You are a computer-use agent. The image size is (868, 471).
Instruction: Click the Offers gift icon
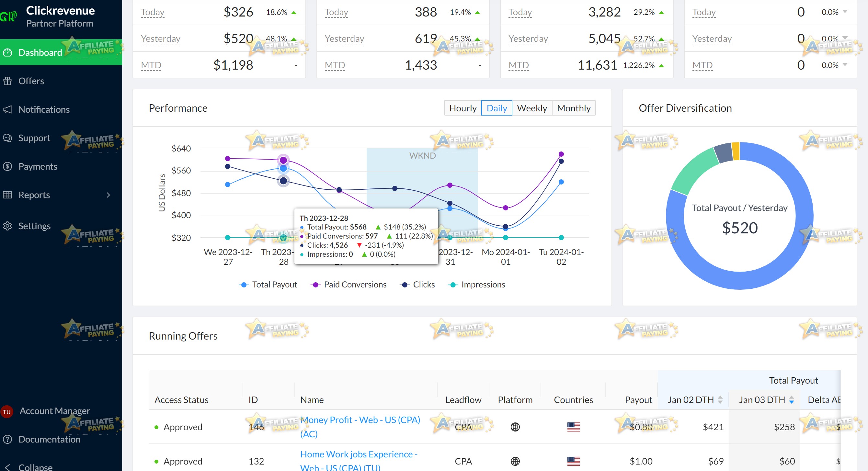[7, 81]
